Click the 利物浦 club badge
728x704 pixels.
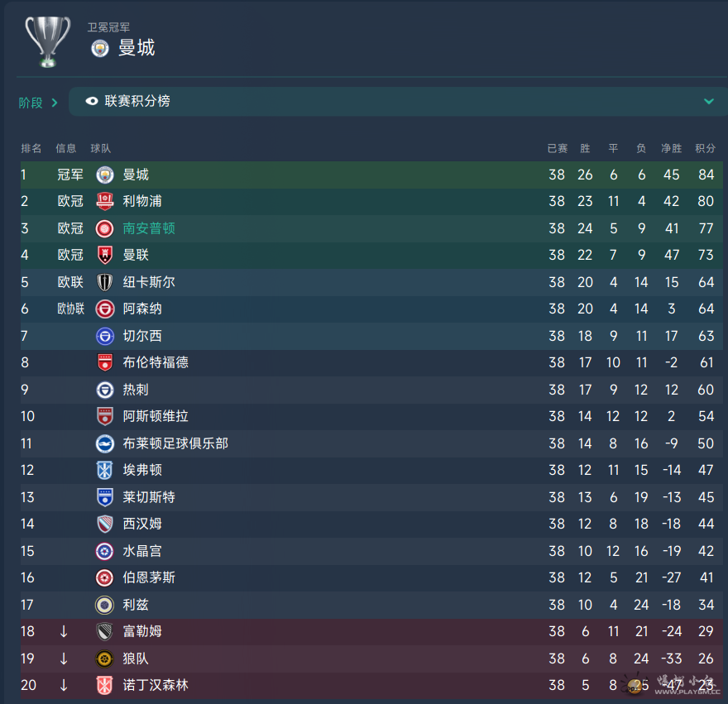(105, 201)
